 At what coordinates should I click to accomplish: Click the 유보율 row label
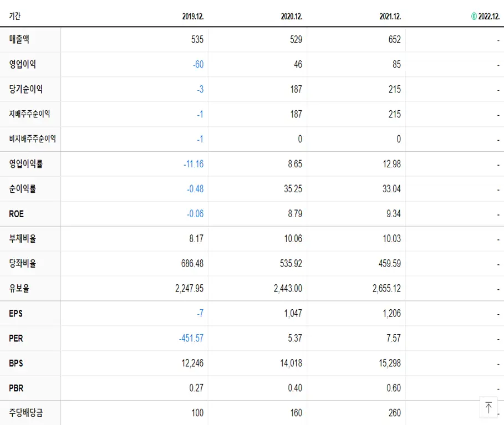pyautogui.click(x=19, y=288)
